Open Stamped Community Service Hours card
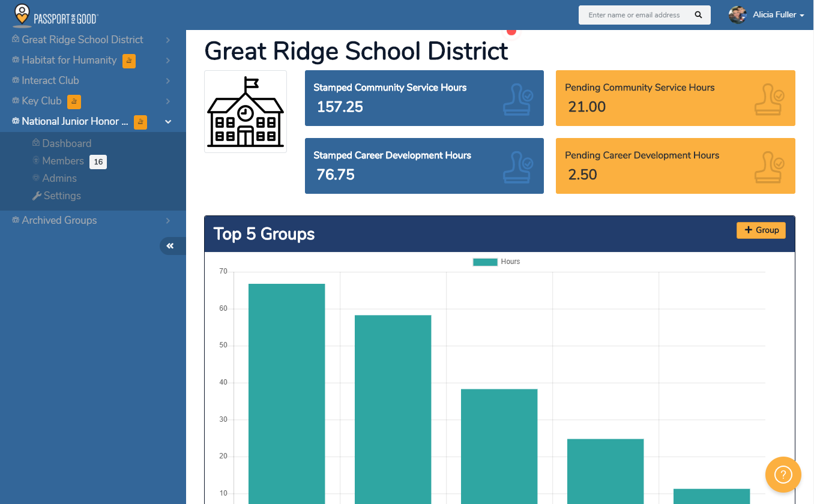The width and height of the screenshot is (814, 504). click(x=424, y=98)
